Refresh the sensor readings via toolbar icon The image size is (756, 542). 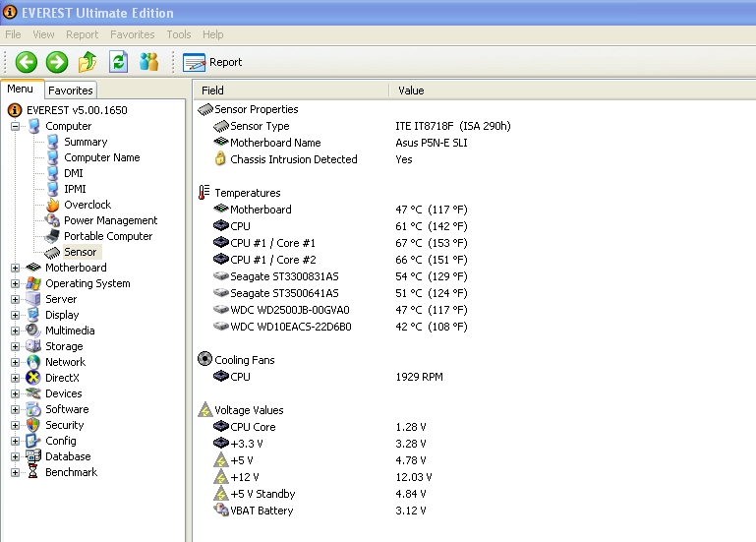click(x=118, y=62)
